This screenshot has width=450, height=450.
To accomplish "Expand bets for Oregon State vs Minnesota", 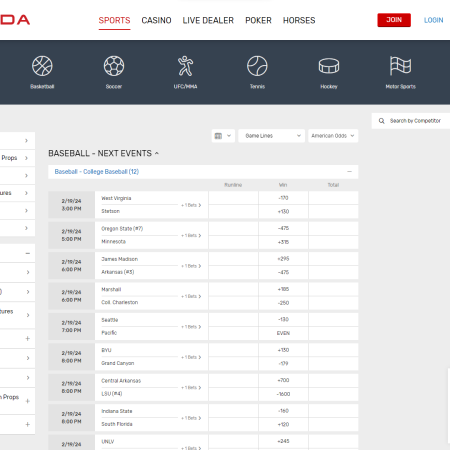I will coord(191,235).
